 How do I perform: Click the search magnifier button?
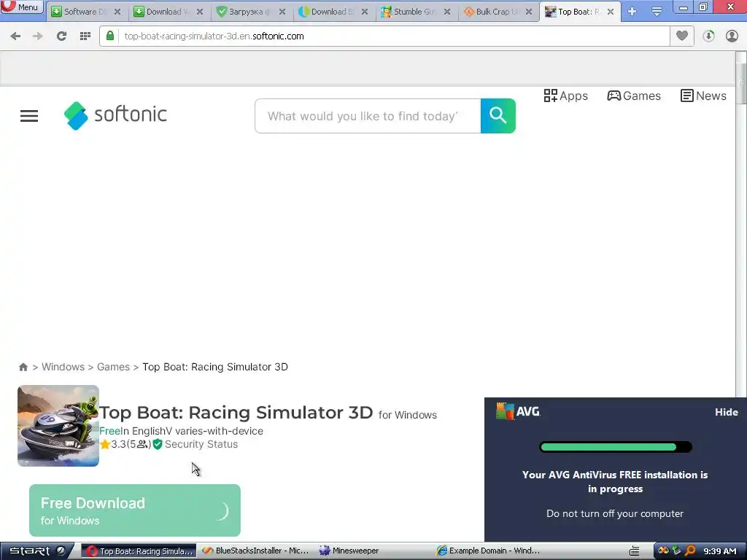498,116
